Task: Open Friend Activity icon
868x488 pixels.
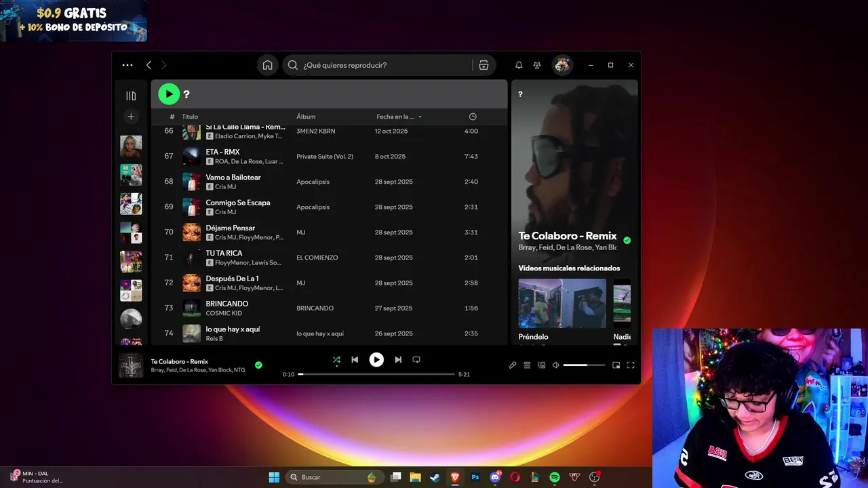Action: click(x=537, y=65)
